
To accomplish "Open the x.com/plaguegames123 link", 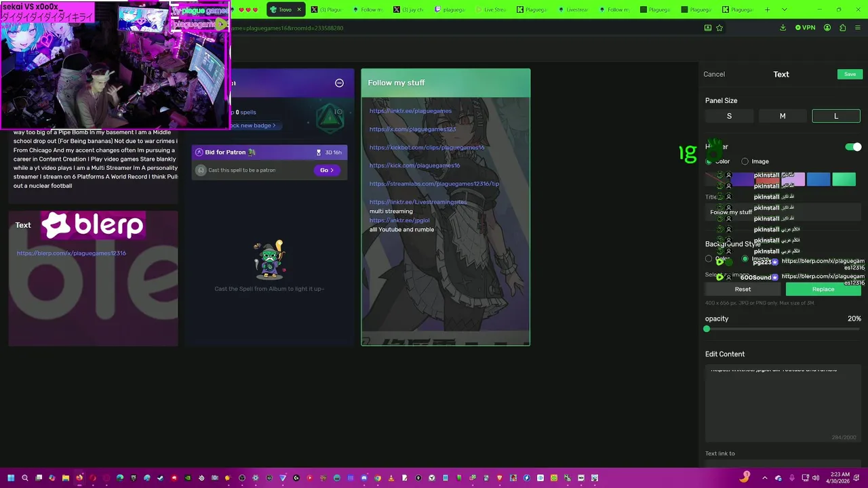I will tap(412, 129).
